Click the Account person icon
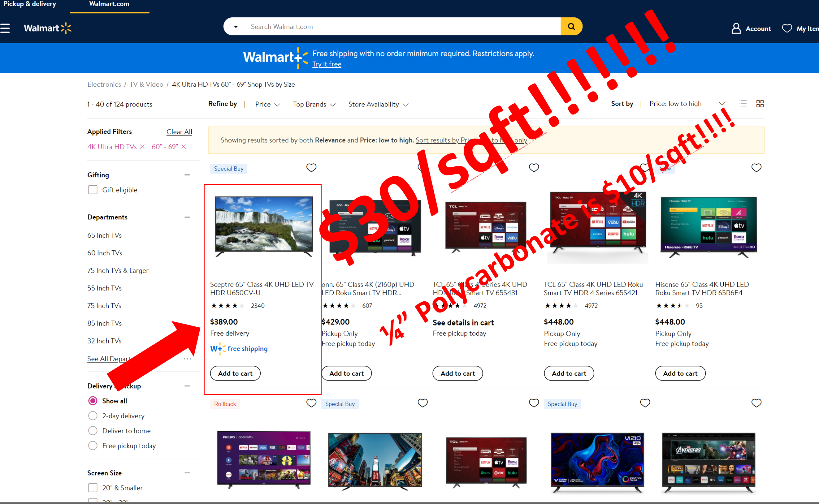Image resolution: width=819 pixels, height=504 pixels. coord(736,28)
